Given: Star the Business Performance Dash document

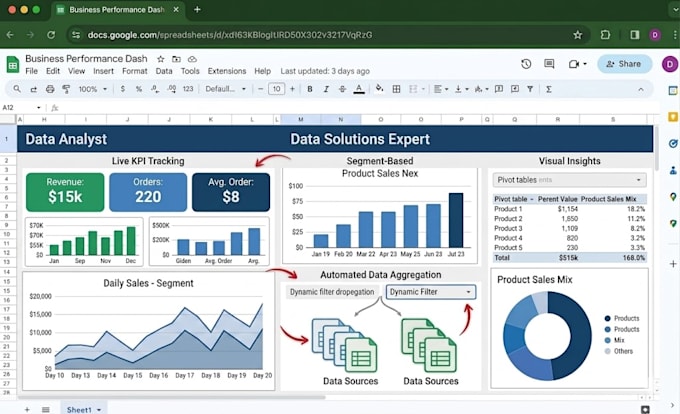Looking at the screenshot, I should click(160, 59).
